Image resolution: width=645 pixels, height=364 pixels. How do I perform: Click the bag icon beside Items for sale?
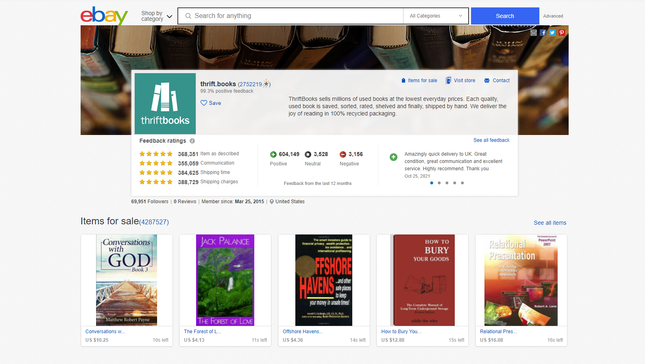coord(404,81)
